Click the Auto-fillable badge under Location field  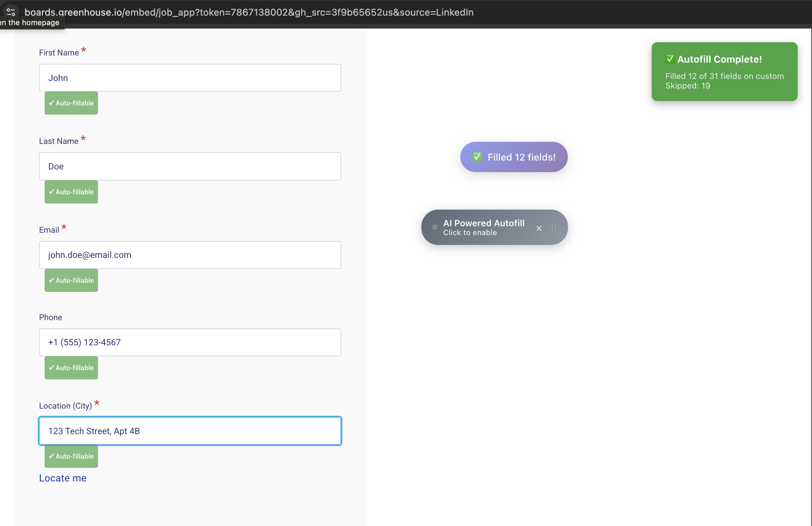click(71, 456)
